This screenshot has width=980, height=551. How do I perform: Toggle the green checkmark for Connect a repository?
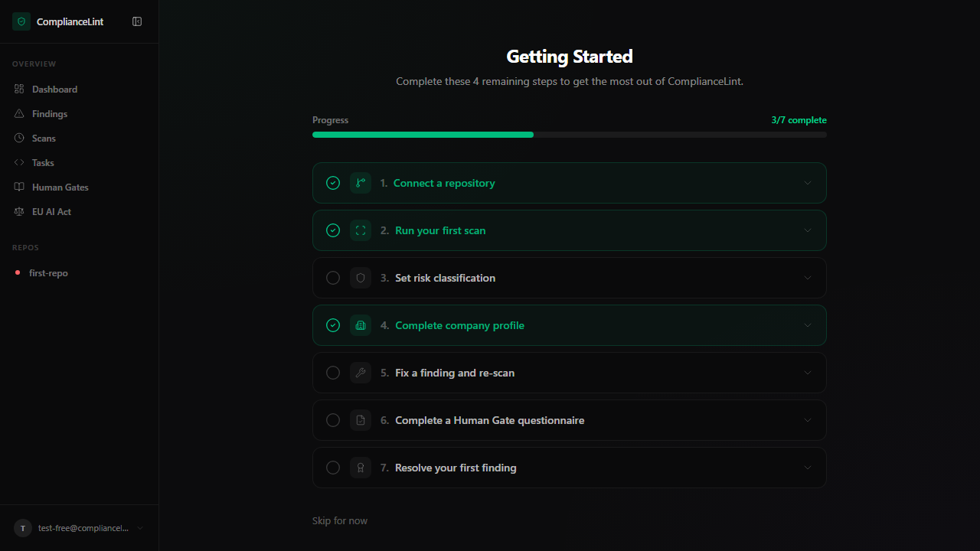(x=333, y=183)
